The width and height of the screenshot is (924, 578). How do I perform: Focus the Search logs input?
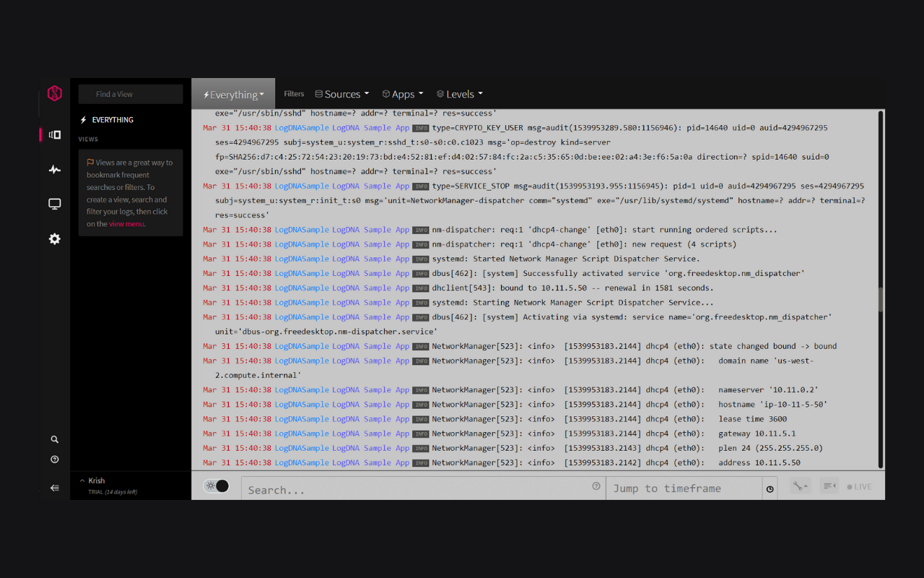[423, 489]
